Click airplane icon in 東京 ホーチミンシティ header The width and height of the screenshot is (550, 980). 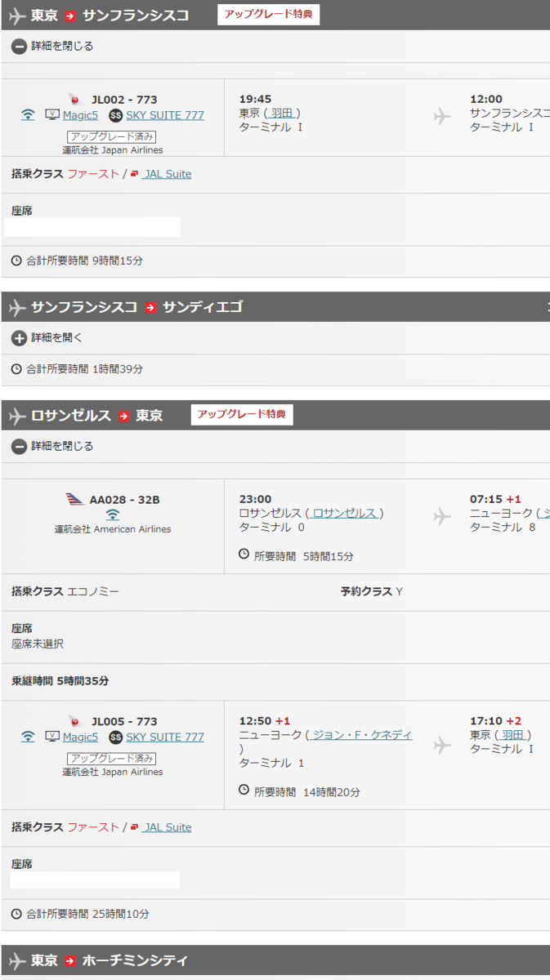click(17, 960)
